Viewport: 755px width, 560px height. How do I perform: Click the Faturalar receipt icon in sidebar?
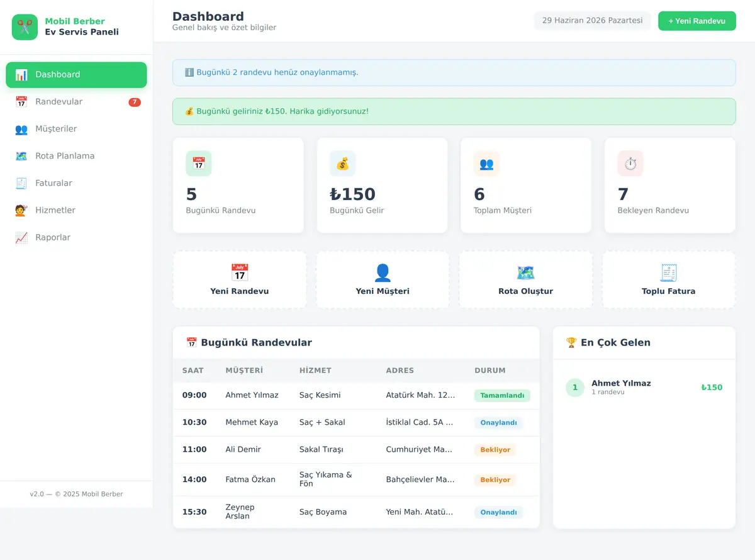[x=21, y=183]
